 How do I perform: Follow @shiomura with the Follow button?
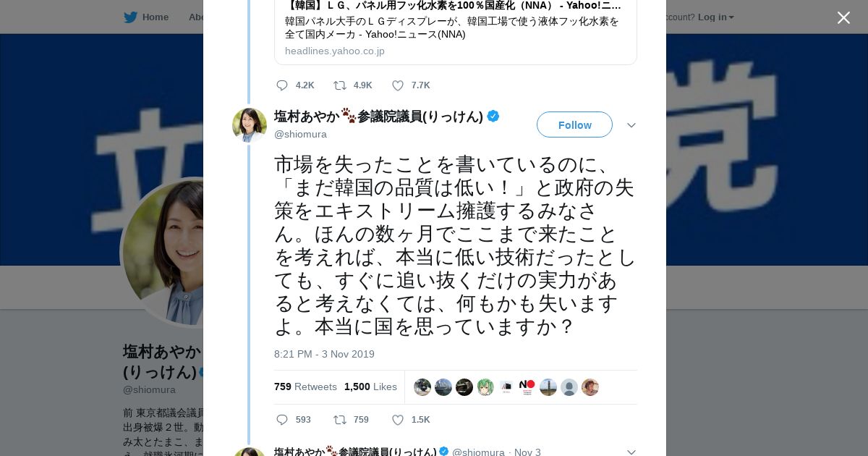574,124
